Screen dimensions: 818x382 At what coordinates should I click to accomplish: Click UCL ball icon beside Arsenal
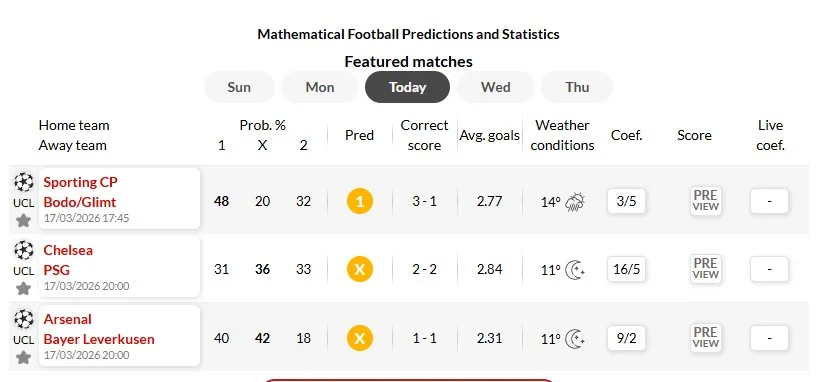pyautogui.click(x=23, y=319)
